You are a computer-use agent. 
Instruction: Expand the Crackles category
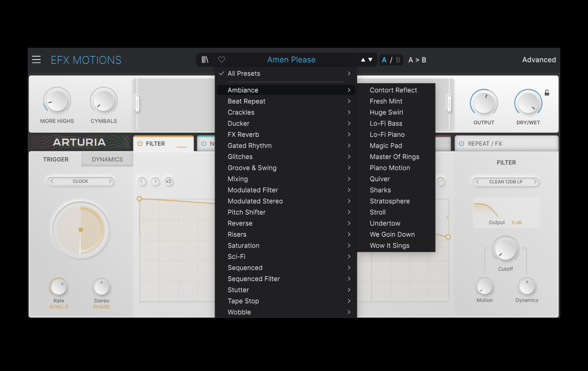pyautogui.click(x=286, y=112)
